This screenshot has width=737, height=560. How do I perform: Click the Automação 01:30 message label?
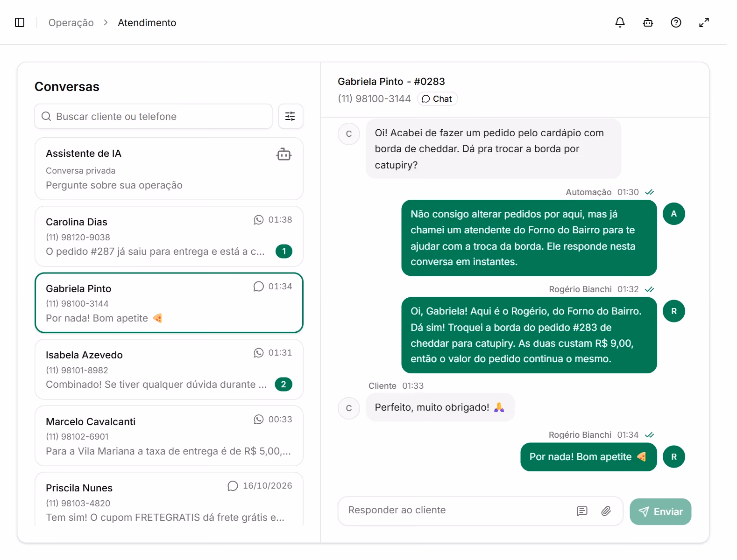point(602,192)
